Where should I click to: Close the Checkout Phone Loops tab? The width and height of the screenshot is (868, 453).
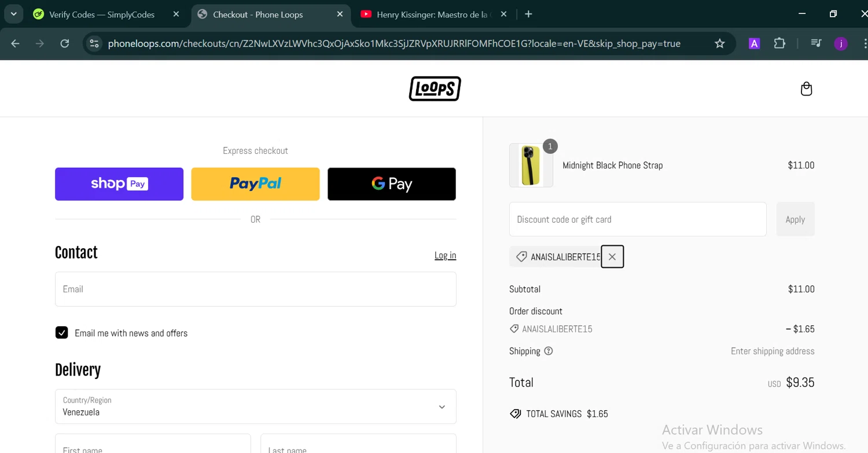click(x=340, y=14)
